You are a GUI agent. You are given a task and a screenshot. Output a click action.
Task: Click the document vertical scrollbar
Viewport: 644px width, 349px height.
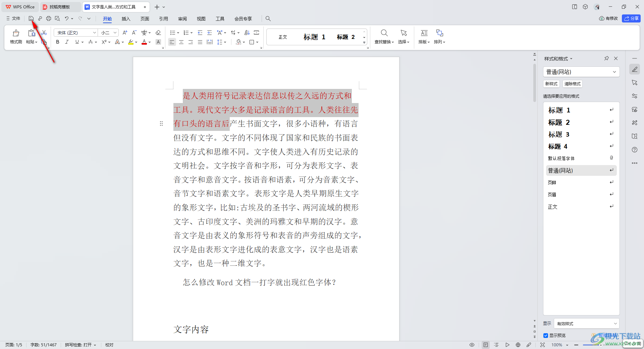[535, 83]
